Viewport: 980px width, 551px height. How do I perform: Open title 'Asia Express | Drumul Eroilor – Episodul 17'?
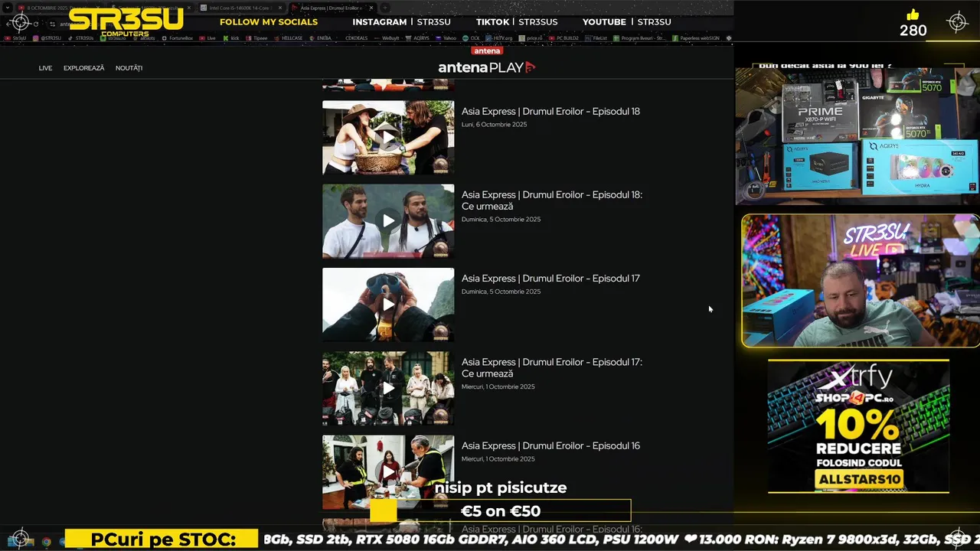click(550, 279)
